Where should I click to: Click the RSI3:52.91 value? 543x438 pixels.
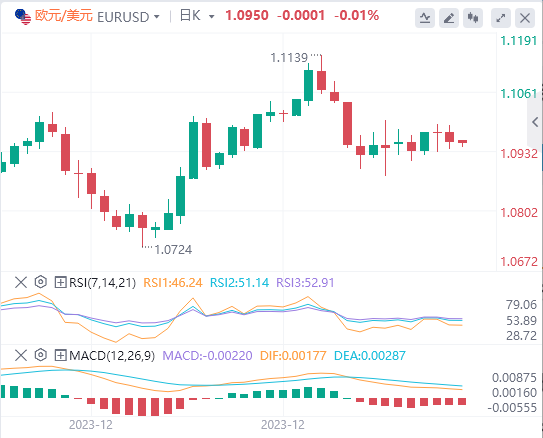click(x=305, y=283)
